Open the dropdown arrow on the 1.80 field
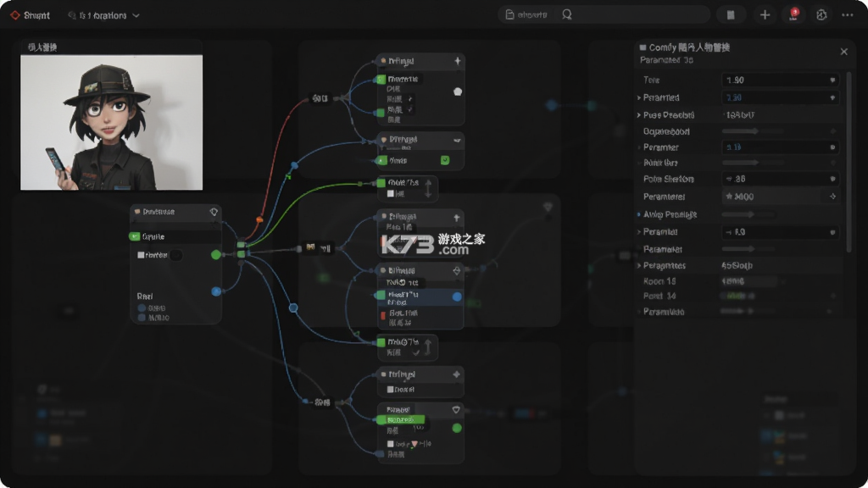The width and height of the screenshot is (868, 488). [832, 80]
